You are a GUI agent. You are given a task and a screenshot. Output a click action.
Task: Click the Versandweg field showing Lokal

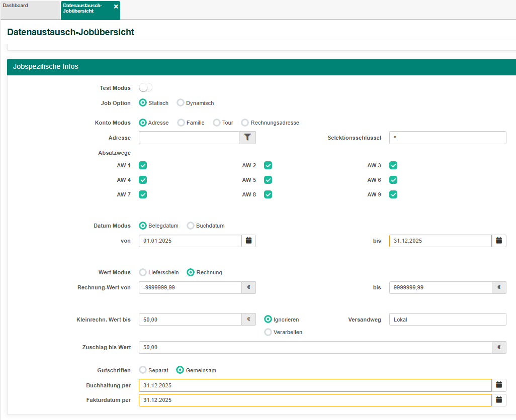[x=448, y=320]
